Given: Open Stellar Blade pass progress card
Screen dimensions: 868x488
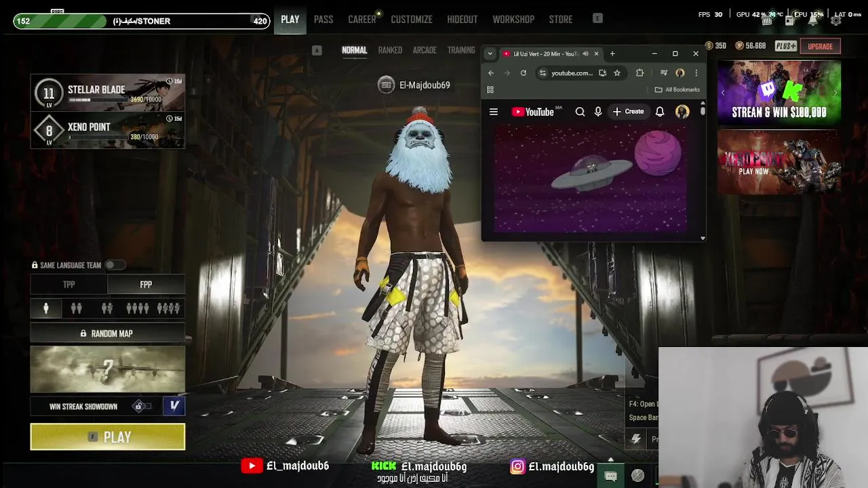Looking at the screenshot, I should click(108, 92).
